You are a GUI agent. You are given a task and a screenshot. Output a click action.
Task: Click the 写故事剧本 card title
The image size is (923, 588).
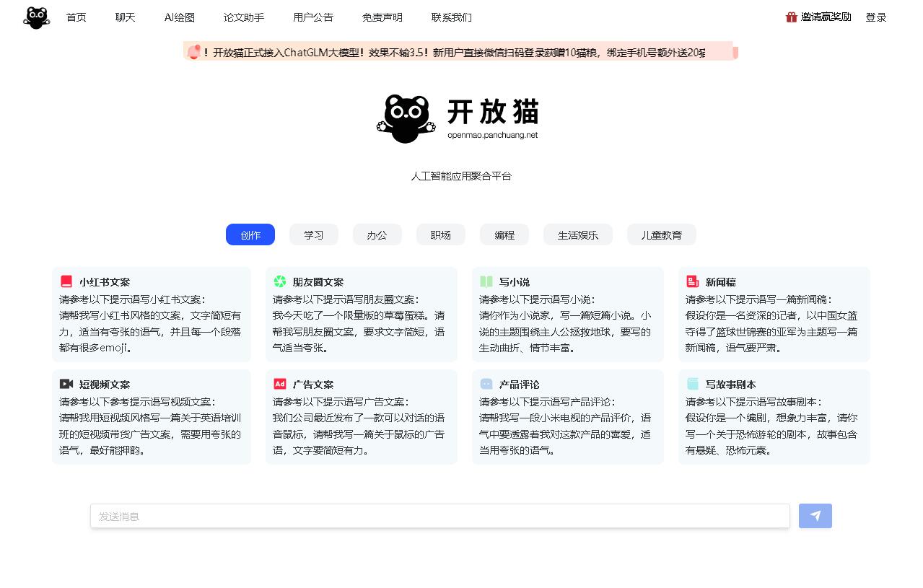[x=731, y=385]
